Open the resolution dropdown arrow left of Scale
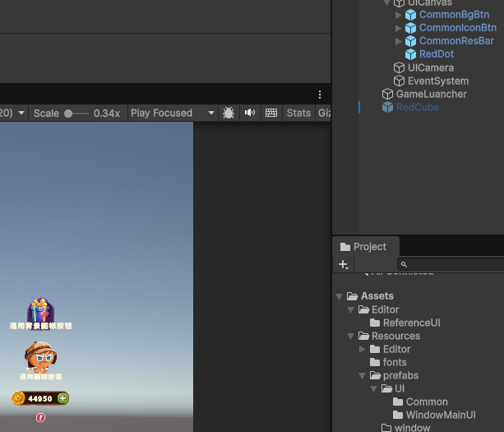This screenshot has height=432, width=504. (x=21, y=113)
